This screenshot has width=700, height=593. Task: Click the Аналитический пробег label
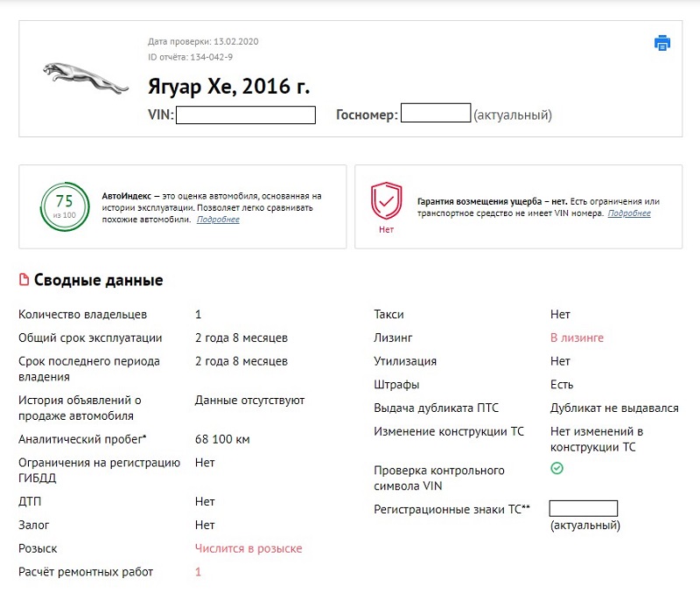coord(82,440)
